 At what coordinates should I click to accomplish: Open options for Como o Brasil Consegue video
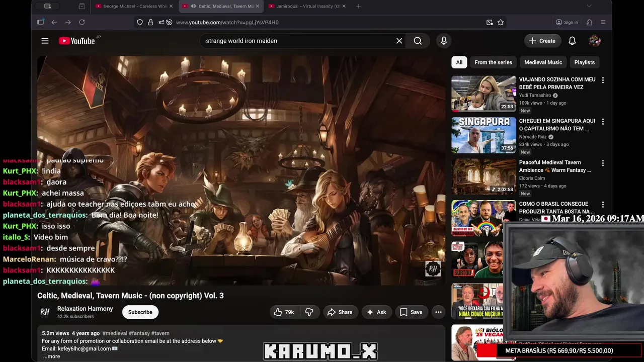[x=603, y=205]
